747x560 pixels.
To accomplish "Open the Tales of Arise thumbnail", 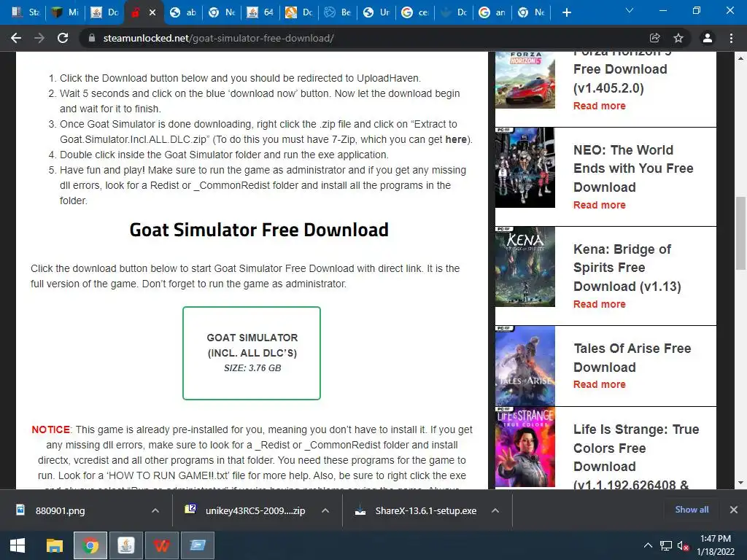I will [x=525, y=366].
